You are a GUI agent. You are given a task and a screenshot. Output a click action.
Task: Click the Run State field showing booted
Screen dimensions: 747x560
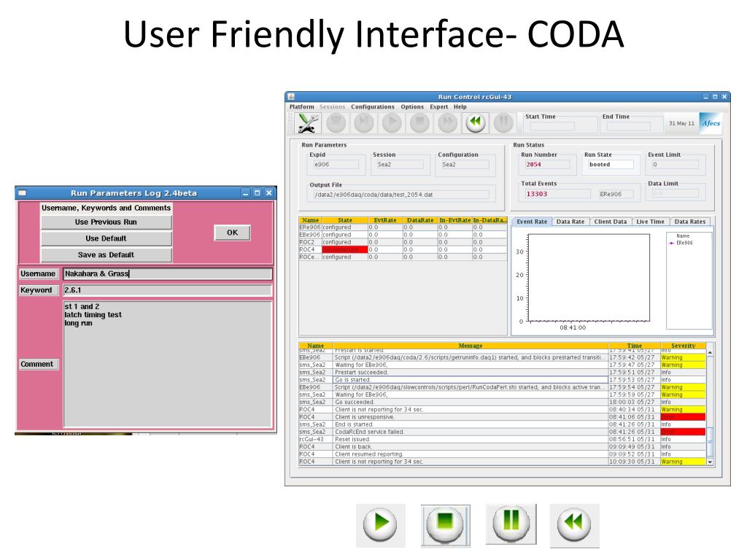(610, 164)
